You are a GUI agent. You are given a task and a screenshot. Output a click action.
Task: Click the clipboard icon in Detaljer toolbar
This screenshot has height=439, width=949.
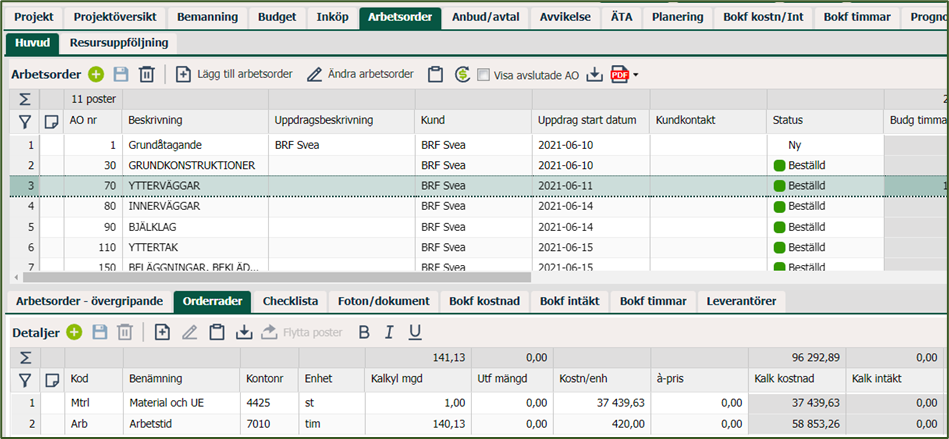pos(217,332)
